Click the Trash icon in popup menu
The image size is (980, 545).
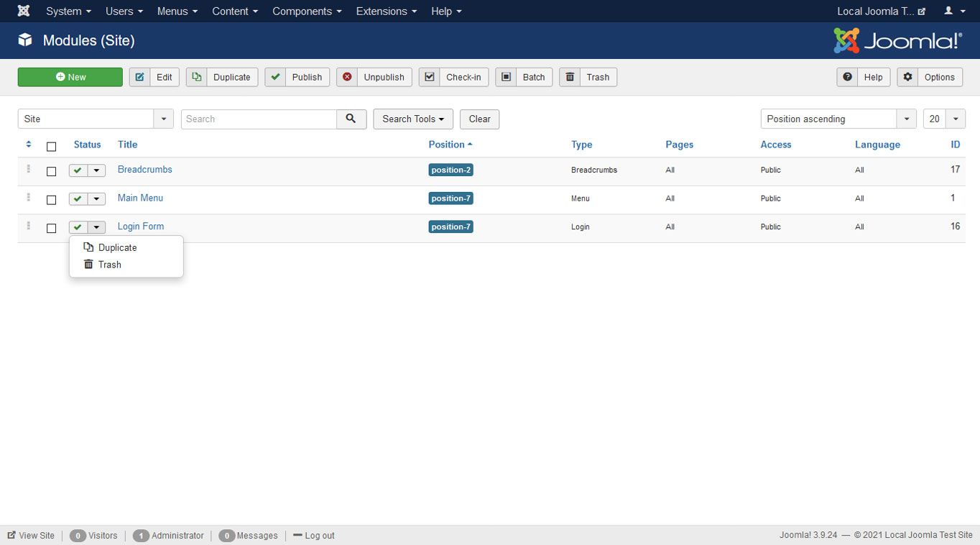click(x=88, y=265)
